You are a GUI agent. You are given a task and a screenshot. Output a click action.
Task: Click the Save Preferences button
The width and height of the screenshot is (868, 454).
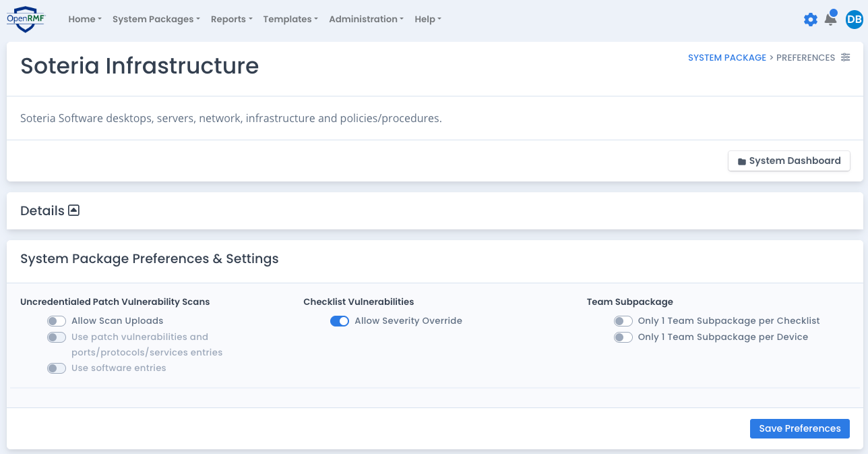[800, 428]
